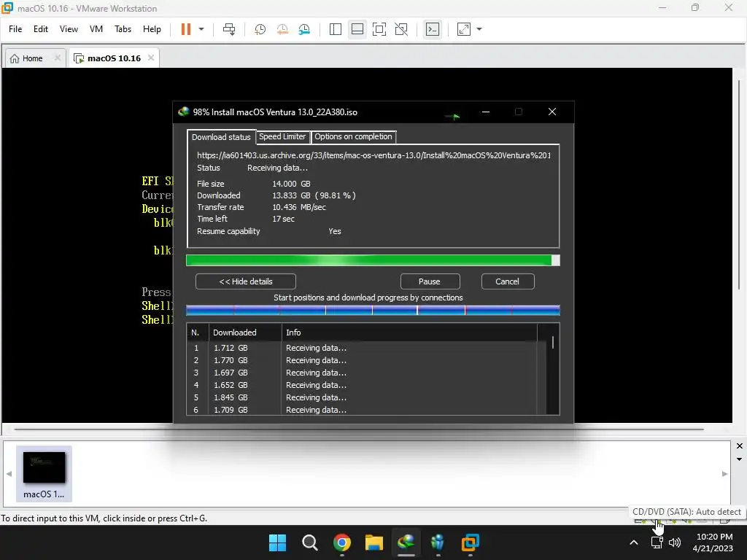The width and height of the screenshot is (747, 560).
Task: Expand the stretch guest dropdown arrow
Action: point(479,29)
